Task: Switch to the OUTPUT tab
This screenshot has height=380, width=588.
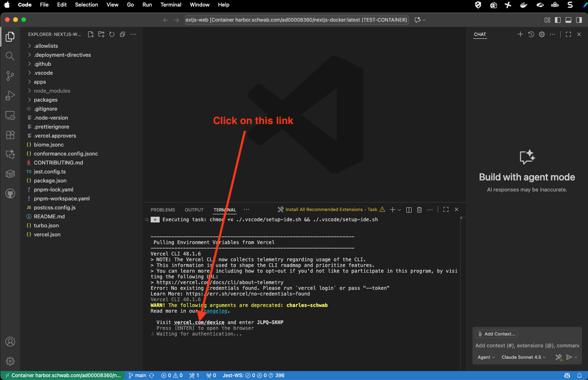Action: pyautogui.click(x=194, y=209)
